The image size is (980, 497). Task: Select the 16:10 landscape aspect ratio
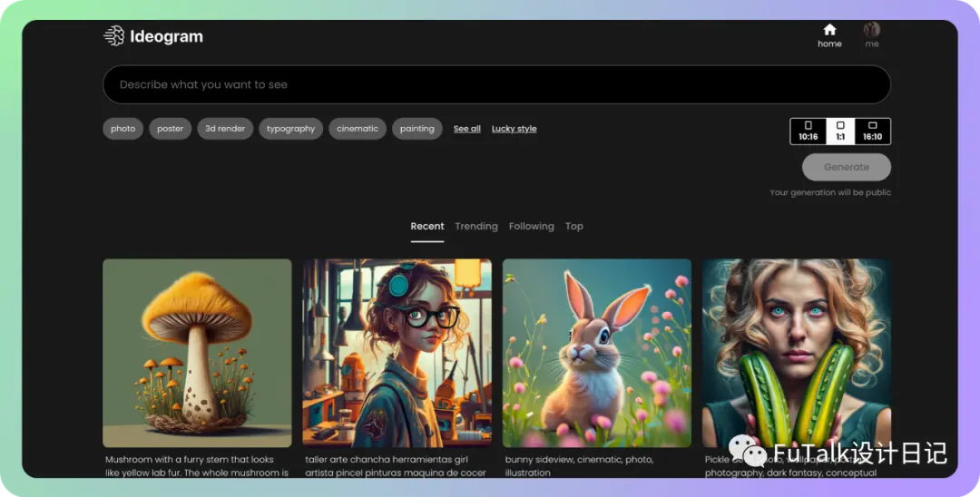(873, 132)
